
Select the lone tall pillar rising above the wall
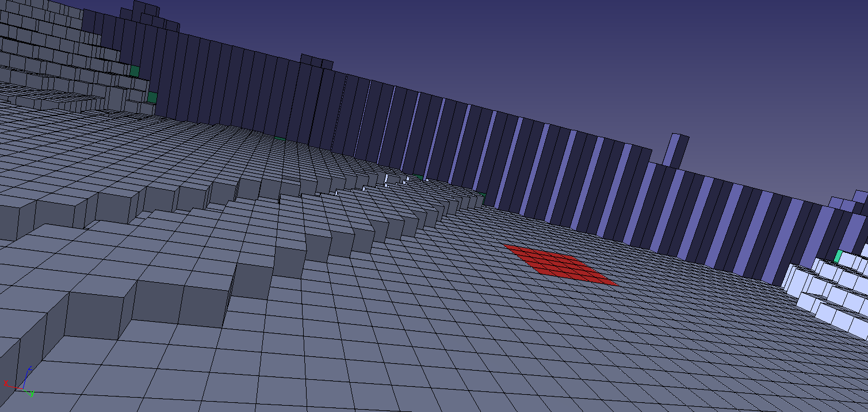[676, 151]
